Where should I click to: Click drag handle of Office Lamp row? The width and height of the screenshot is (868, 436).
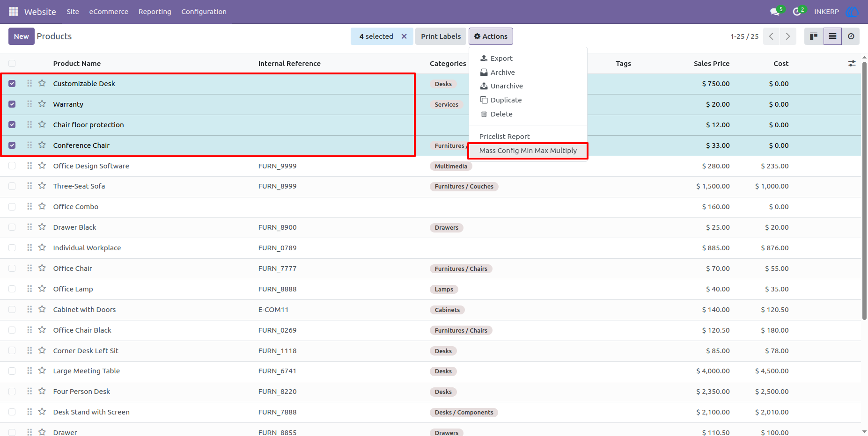[x=29, y=289]
